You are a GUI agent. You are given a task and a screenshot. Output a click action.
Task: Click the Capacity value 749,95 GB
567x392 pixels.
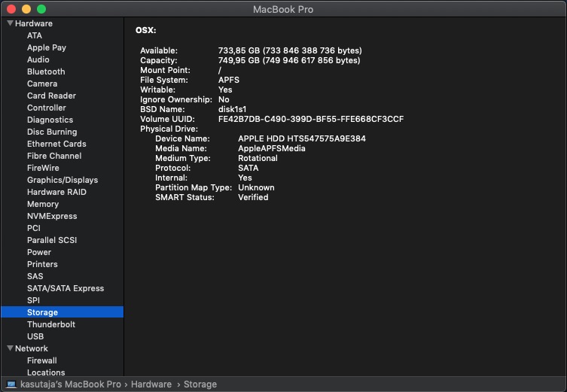289,60
